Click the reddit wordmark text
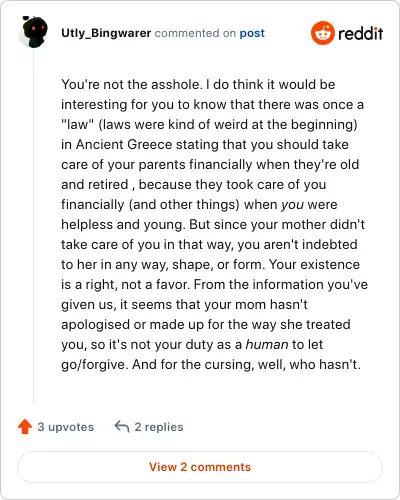This screenshot has width=400, height=500. 360,33
